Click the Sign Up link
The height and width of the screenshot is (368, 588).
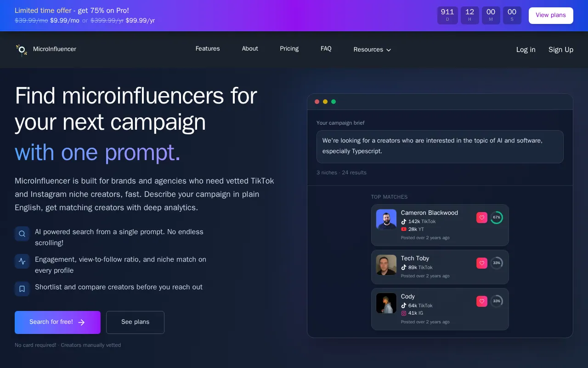561,50
